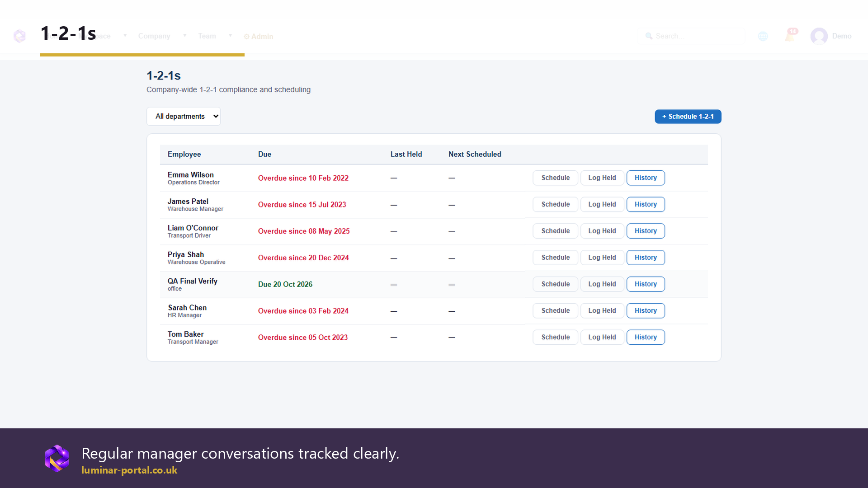Open the notifications bell icon
The image size is (868, 488).
coord(790,36)
